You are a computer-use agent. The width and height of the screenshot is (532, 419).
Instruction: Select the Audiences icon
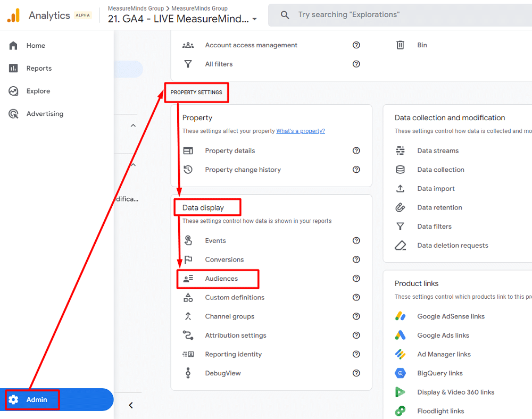188,278
